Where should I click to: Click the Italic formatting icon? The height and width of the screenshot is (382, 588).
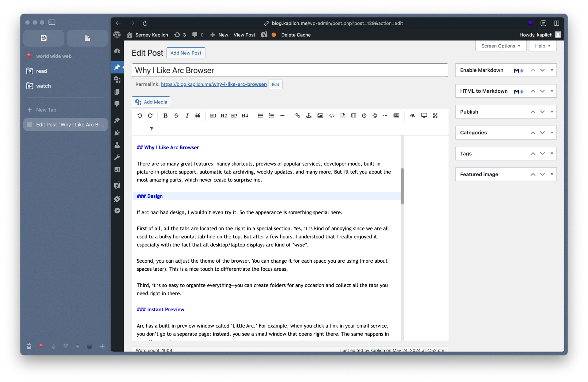click(187, 116)
